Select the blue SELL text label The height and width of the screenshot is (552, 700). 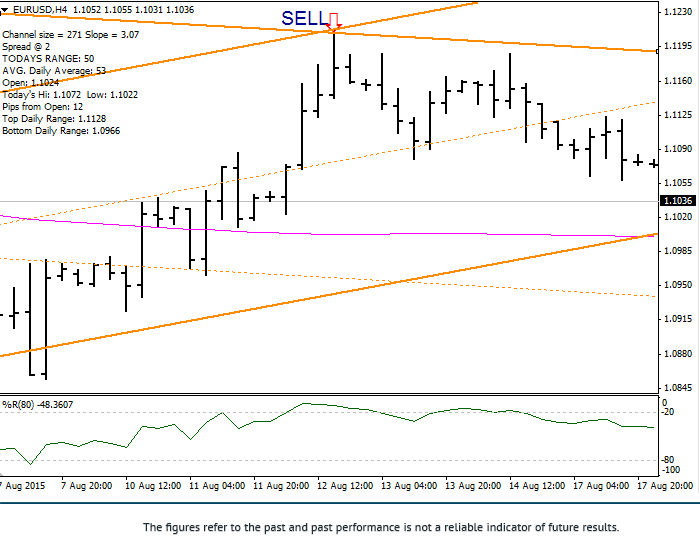click(x=302, y=18)
